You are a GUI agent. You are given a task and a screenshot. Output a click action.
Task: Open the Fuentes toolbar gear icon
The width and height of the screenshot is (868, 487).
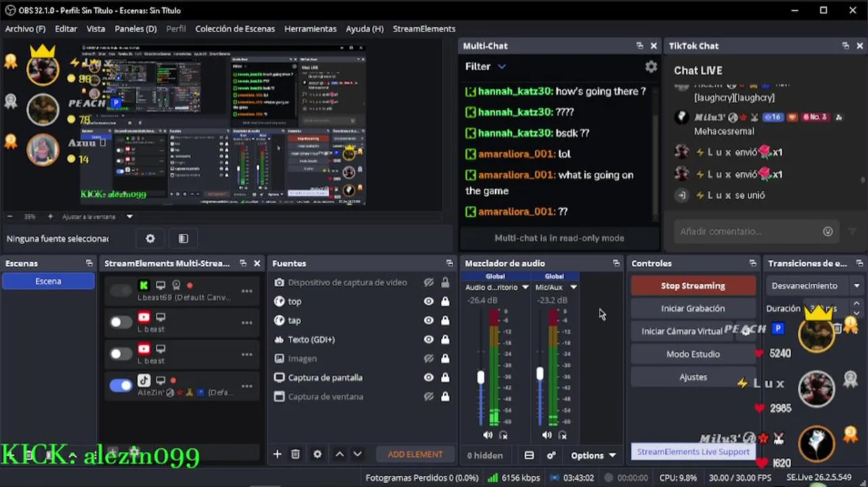click(x=318, y=454)
